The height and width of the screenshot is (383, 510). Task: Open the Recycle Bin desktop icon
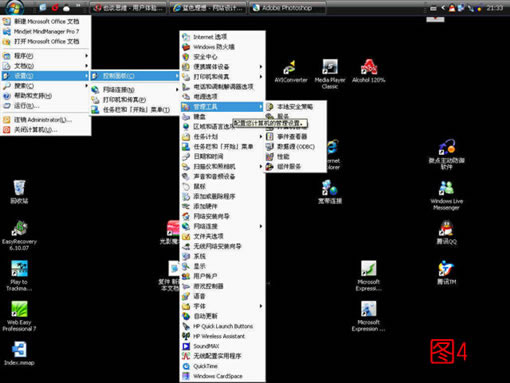click(x=19, y=191)
